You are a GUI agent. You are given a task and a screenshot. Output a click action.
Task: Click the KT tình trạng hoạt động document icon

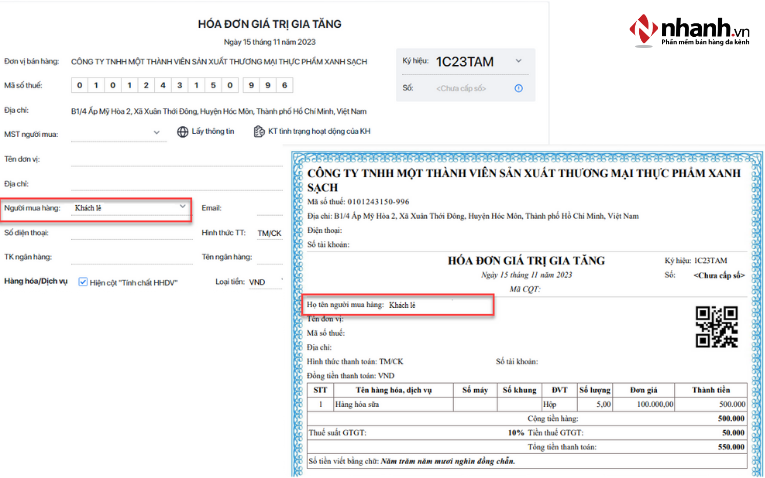tap(258, 132)
